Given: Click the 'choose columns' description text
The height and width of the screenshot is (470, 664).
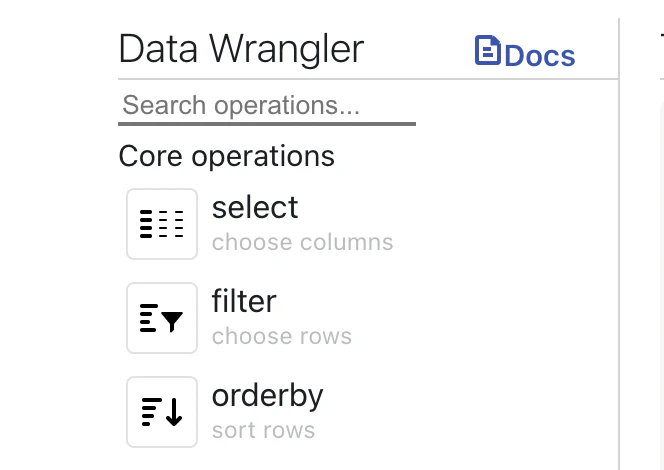Looking at the screenshot, I should pos(302,242).
